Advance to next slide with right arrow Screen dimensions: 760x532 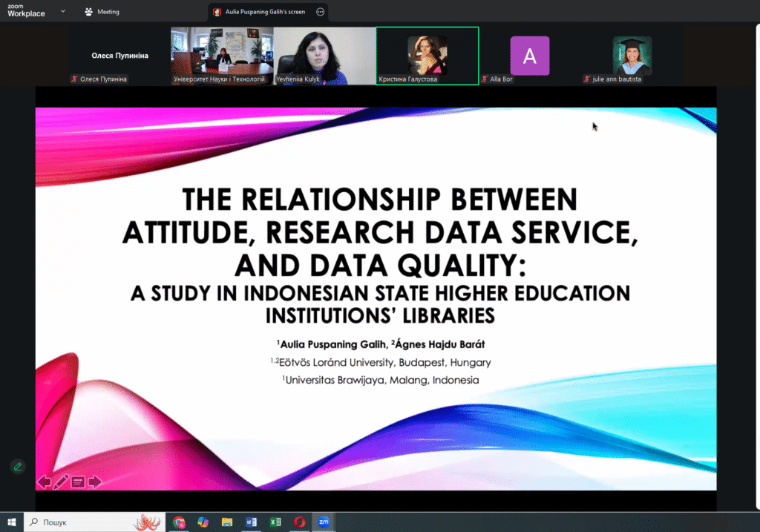click(x=95, y=482)
